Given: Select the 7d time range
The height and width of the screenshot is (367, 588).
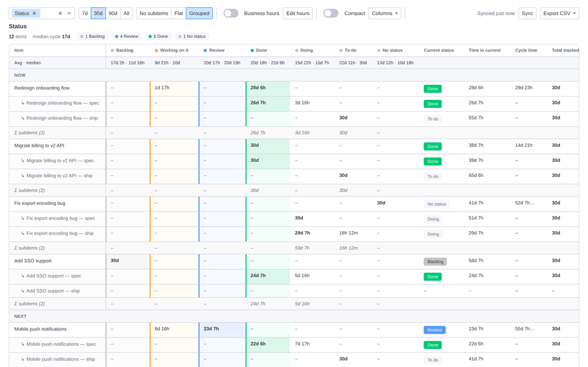Looking at the screenshot, I should [x=85, y=13].
